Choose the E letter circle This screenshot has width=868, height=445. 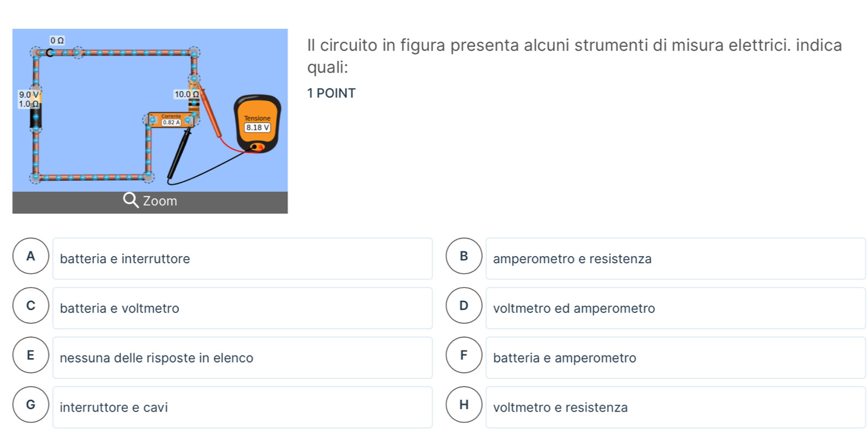tap(31, 355)
